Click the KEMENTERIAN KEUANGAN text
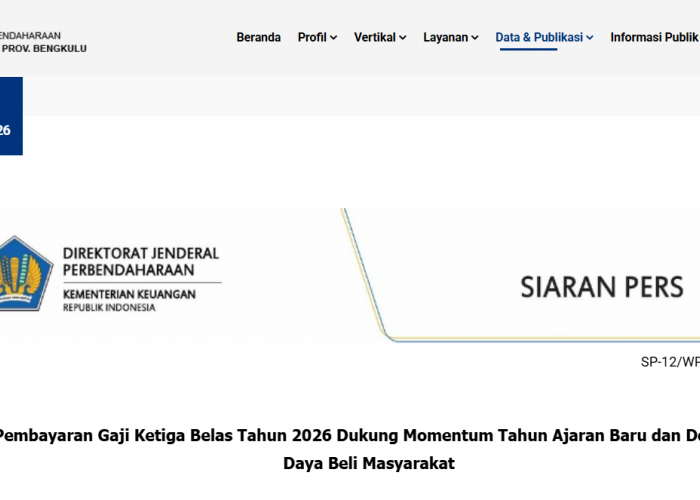The height and width of the screenshot is (500, 700). tap(129, 294)
